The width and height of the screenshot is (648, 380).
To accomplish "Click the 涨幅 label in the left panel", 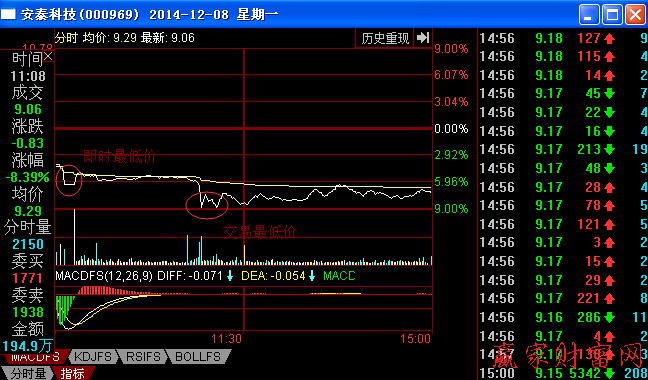I will pos(27,160).
